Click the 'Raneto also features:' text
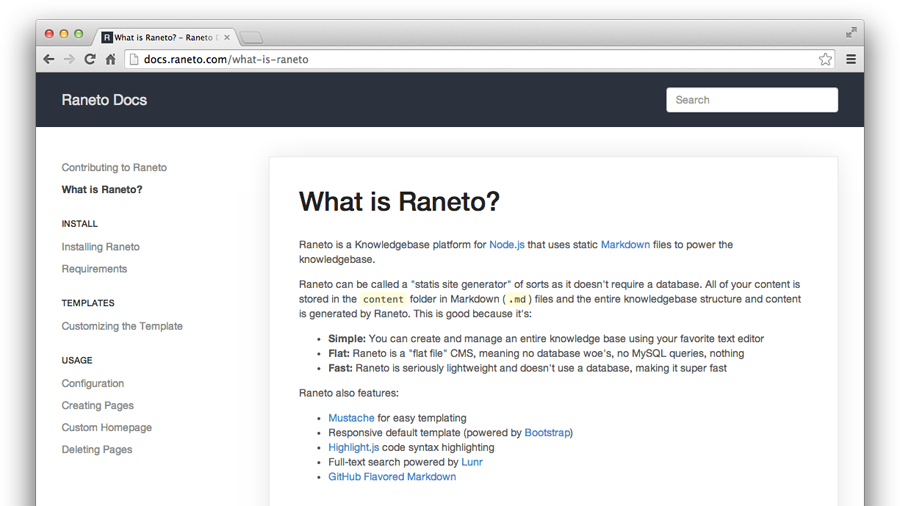The height and width of the screenshot is (506, 900). (x=348, y=393)
